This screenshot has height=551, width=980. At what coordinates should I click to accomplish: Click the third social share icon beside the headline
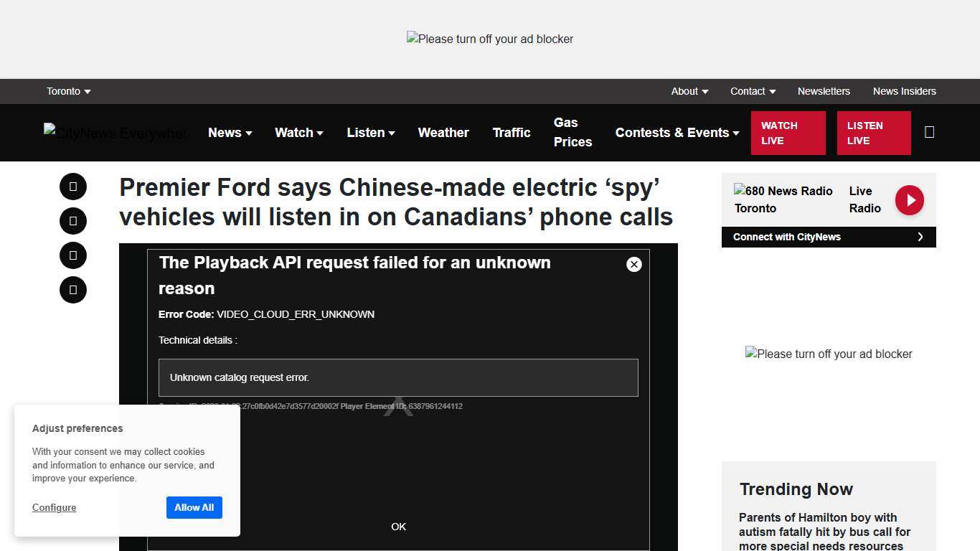pyautogui.click(x=72, y=255)
